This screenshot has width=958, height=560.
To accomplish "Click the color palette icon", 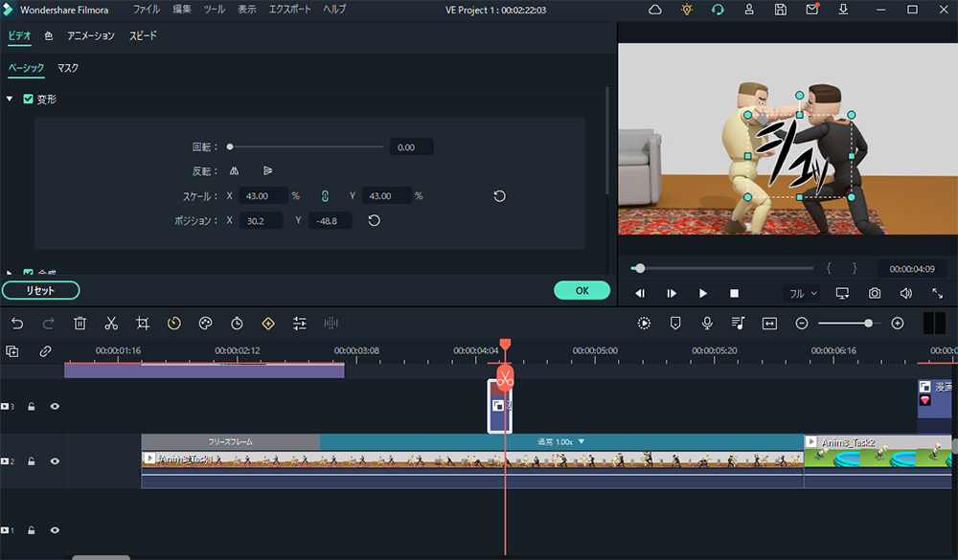I will pos(205,324).
